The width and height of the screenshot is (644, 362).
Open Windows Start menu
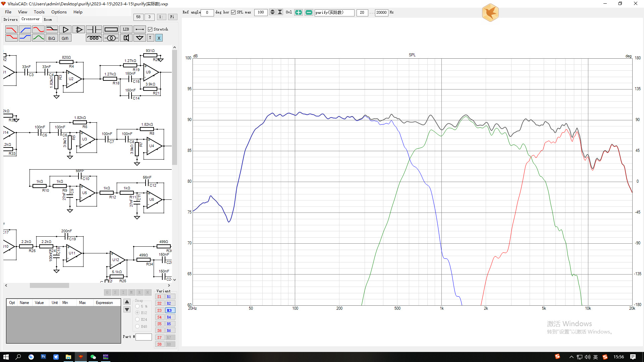click(6, 357)
